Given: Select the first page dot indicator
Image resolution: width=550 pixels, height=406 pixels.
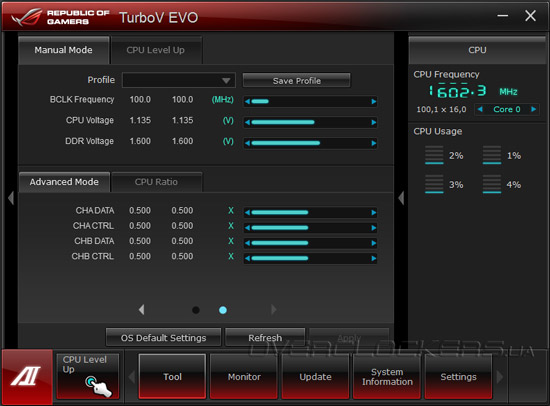Looking at the screenshot, I should pyautogui.click(x=196, y=310).
